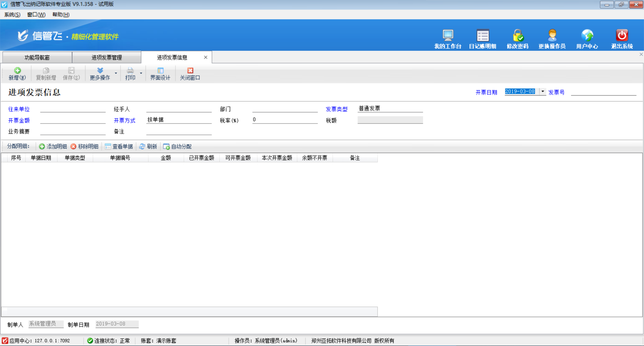Click 更换操作员 to switch operator

click(x=552, y=38)
